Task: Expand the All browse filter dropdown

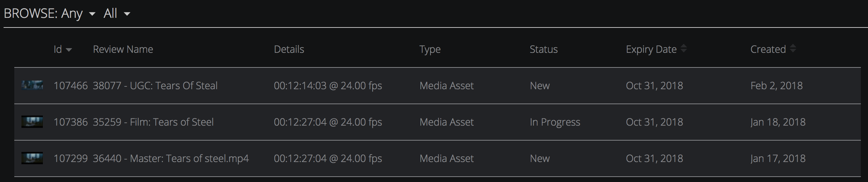Action: click(117, 14)
